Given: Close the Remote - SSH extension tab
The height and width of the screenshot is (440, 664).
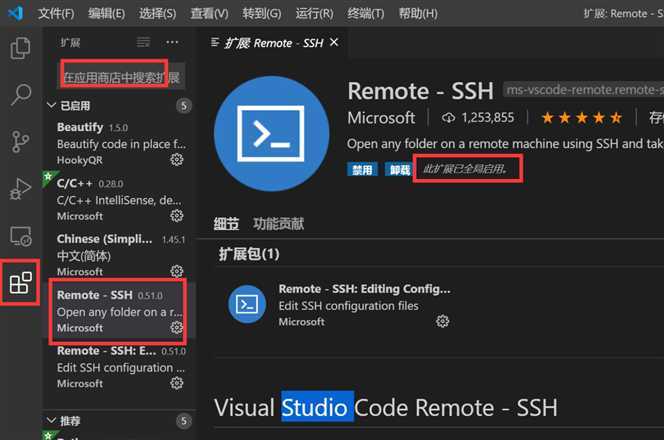Looking at the screenshot, I should point(334,42).
